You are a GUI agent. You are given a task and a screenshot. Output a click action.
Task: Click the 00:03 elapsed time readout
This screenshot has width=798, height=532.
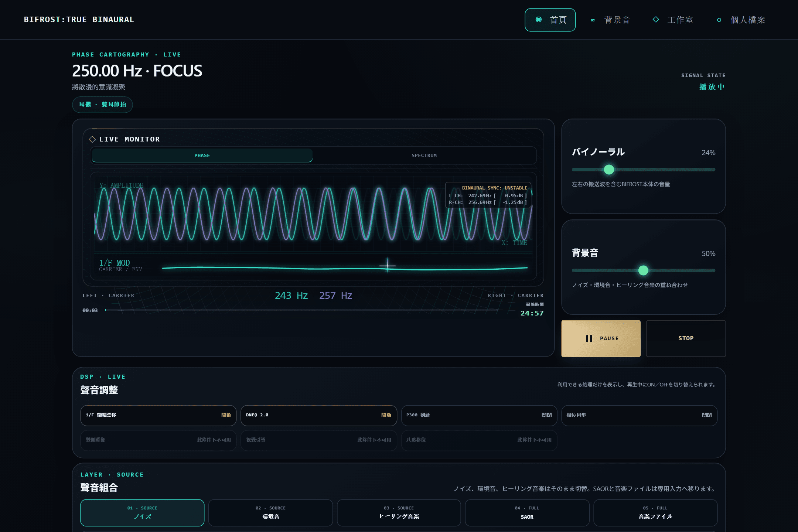(x=90, y=310)
